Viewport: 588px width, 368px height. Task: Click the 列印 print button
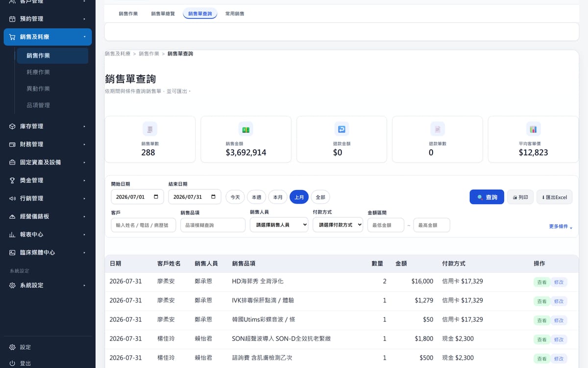click(520, 197)
